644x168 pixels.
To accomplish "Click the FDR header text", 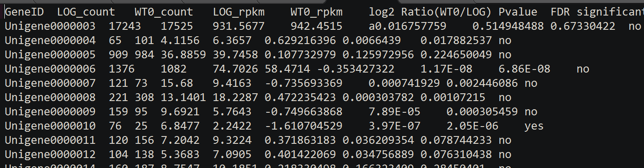I will (x=560, y=12).
